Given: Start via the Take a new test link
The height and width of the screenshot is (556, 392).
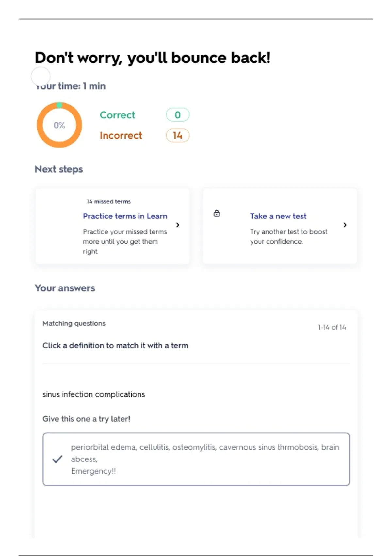Looking at the screenshot, I should (x=278, y=216).
